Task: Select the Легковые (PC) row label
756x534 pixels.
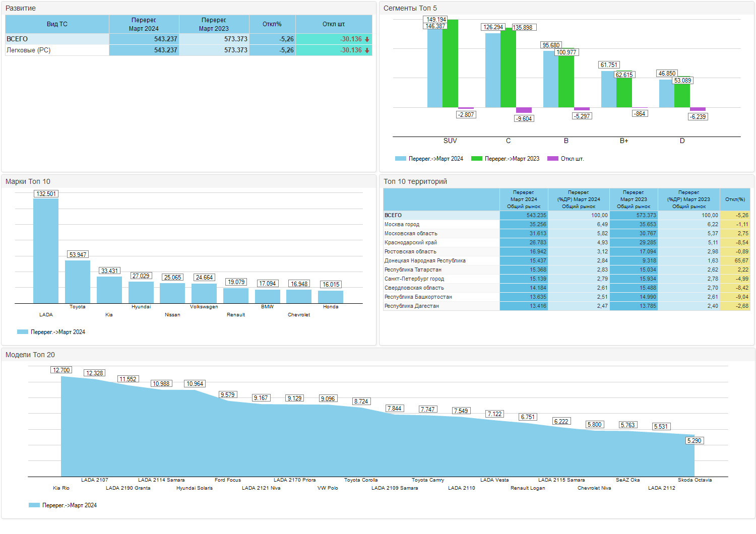Action: tap(29, 50)
